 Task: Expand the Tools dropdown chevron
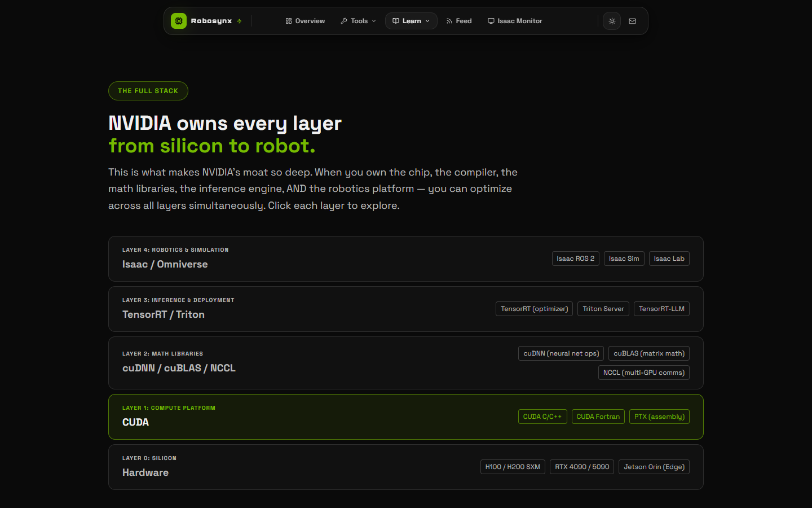point(374,21)
